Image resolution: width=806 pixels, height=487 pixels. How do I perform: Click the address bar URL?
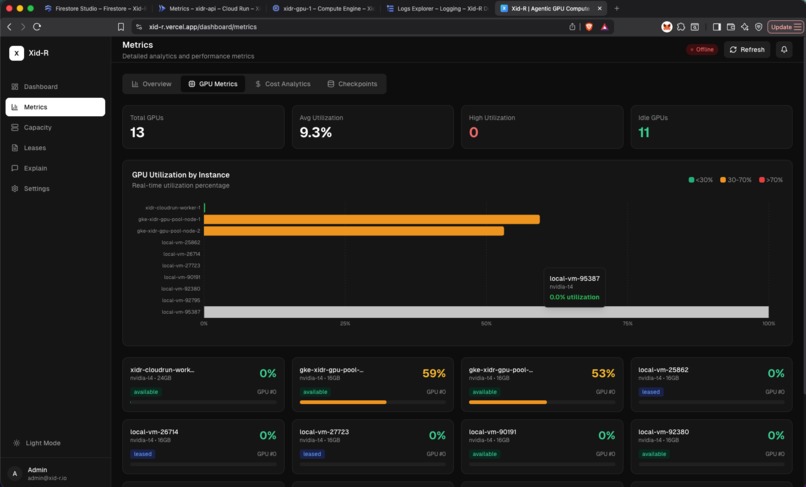[203, 27]
